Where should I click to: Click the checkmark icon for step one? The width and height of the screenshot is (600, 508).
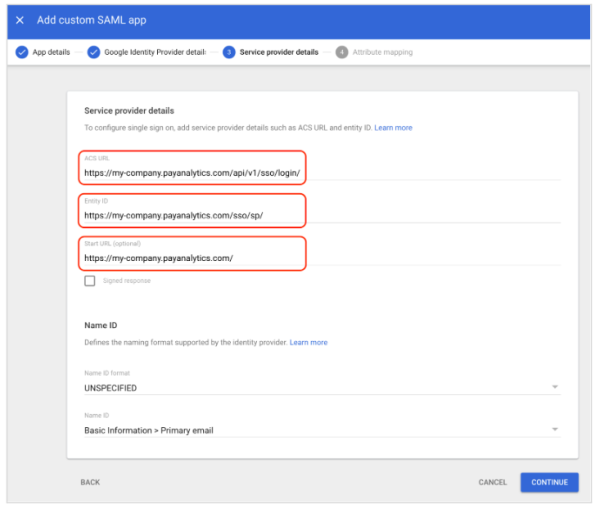point(22,52)
